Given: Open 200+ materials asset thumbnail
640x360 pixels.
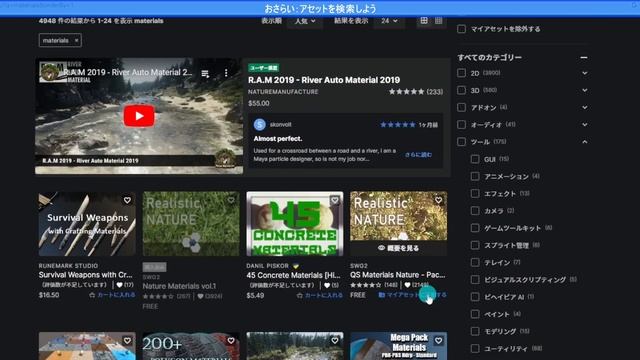Looking at the screenshot, I should pyautogui.click(x=191, y=346).
